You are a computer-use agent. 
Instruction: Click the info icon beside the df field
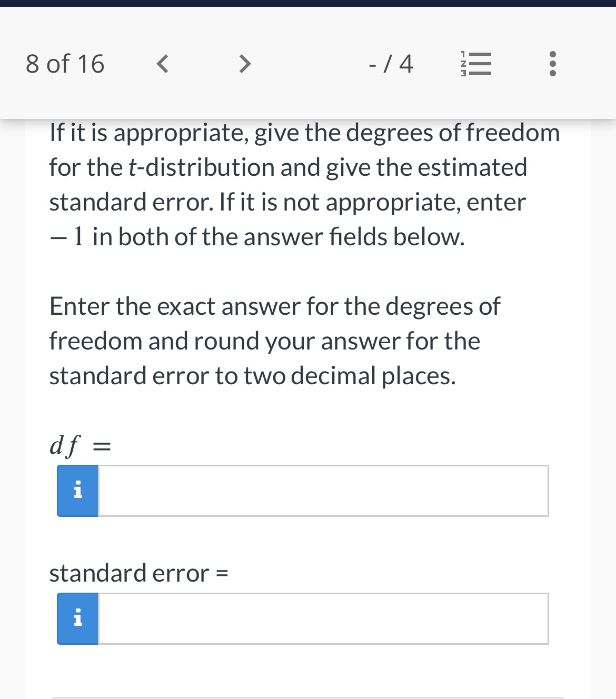[x=77, y=491]
